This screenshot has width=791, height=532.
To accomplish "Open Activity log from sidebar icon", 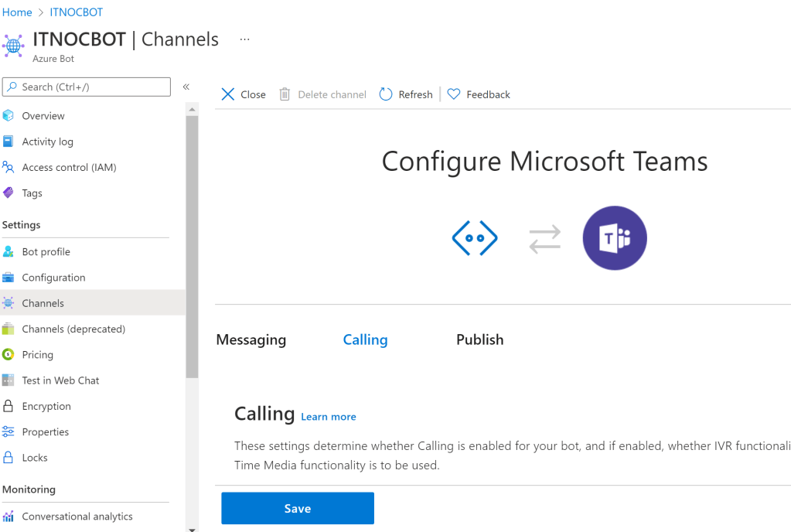I will [9, 142].
